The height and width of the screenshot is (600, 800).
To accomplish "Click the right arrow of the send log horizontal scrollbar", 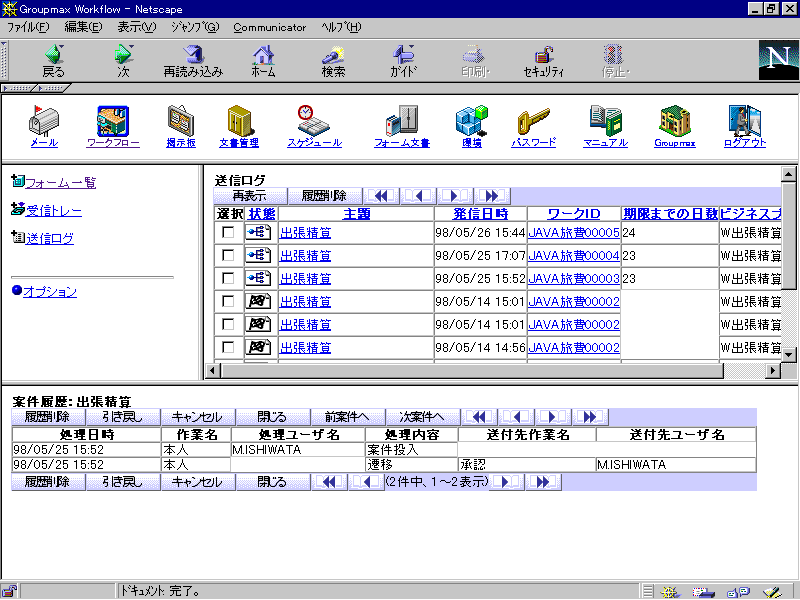I will click(773, 370).
